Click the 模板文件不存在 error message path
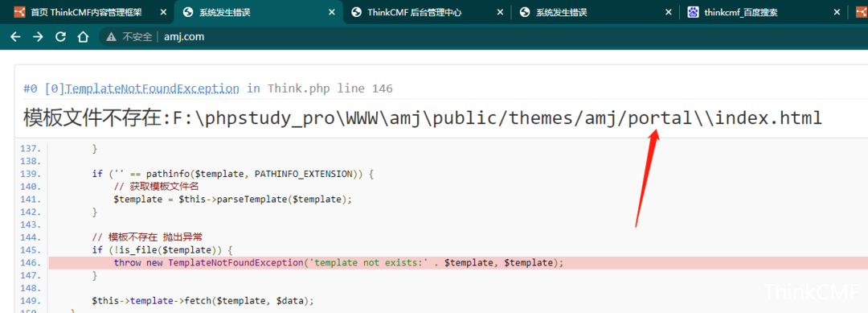 tap(423, 118)
